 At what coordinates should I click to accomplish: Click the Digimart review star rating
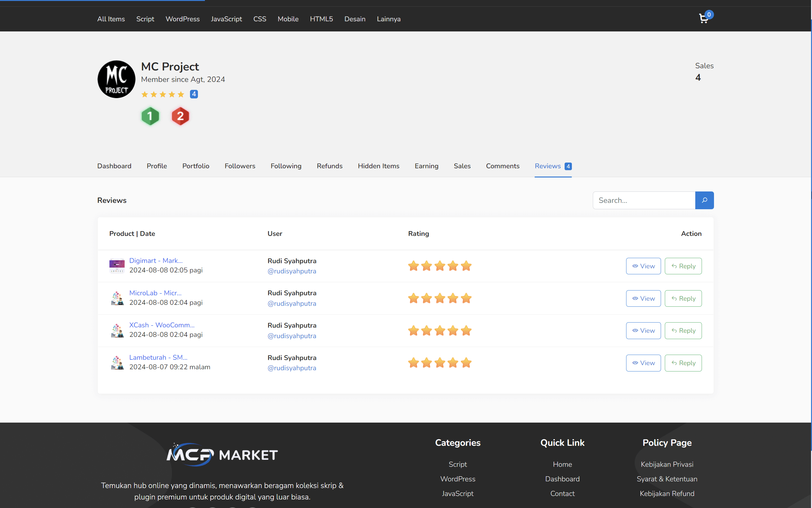coord(440,266)
